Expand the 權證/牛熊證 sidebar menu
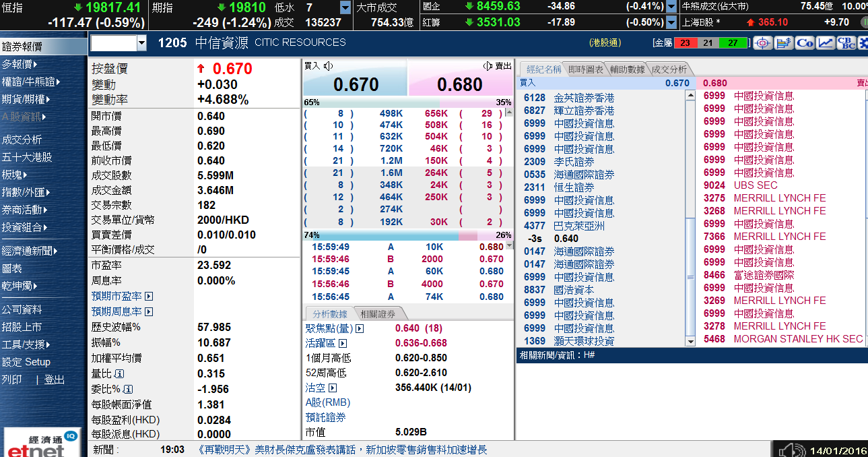The image size is (868, 457). (x=31, y=82)
